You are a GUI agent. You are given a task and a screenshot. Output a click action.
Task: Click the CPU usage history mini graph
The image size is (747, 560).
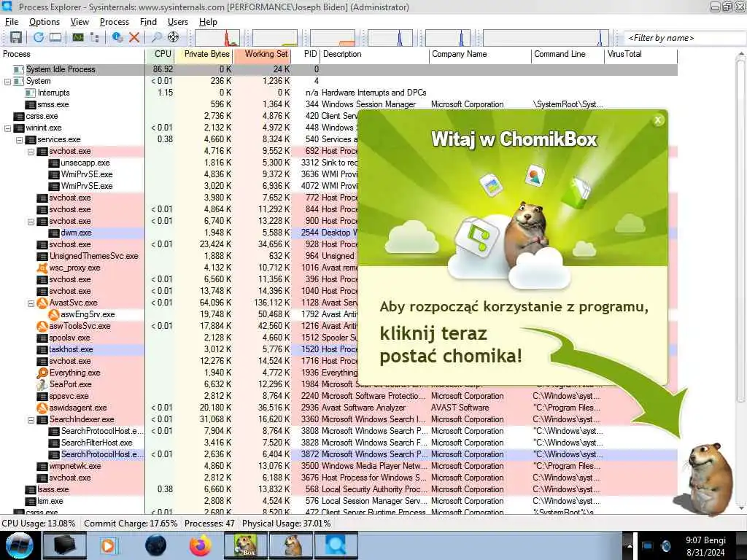click(x=217, y=38)
